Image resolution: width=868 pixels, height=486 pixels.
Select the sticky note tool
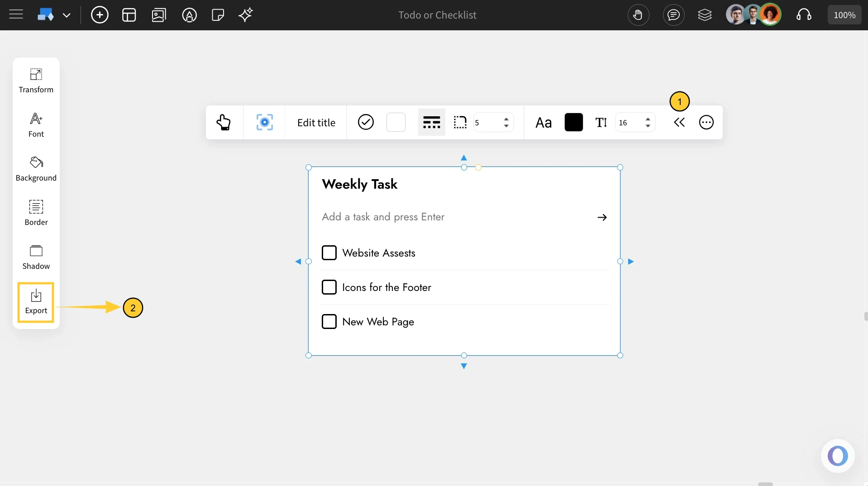point(218,15)
